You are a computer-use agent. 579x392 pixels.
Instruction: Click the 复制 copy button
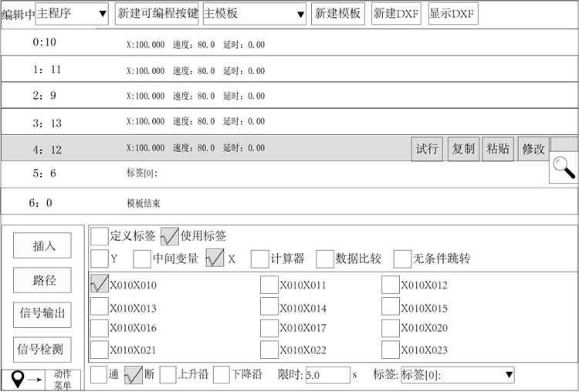point(463,149)
